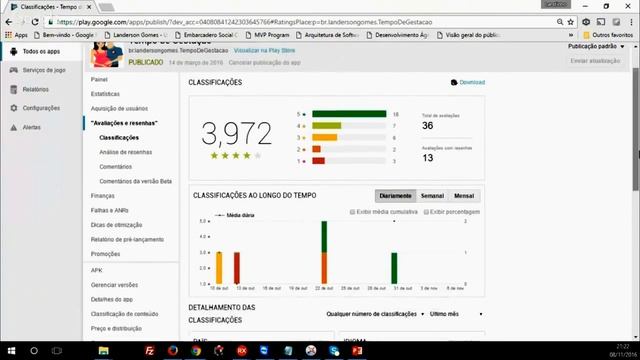Open Análise de resenhas submenu
The image size is (640, 360).
click(126, 152)
